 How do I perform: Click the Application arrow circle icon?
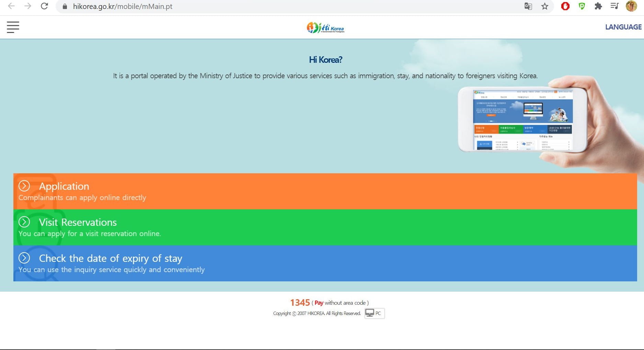click(x=24, y=186)
